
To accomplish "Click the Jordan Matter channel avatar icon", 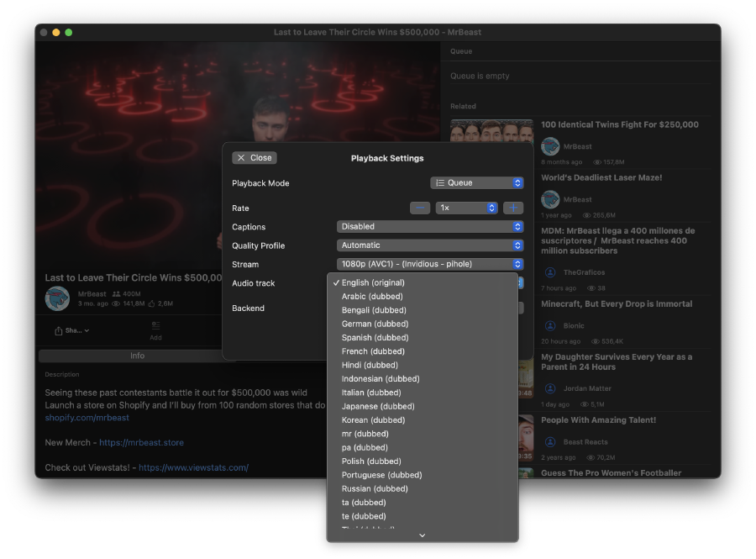I will click(550, 388).
